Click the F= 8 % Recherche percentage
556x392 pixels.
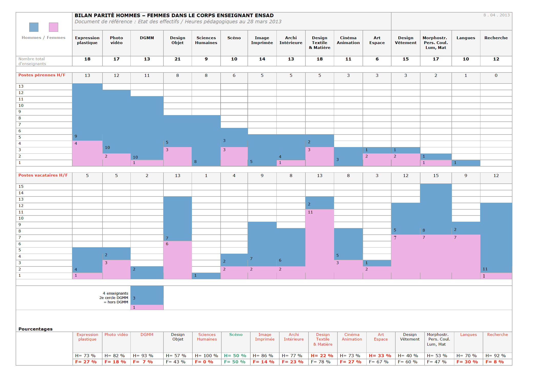point(495,362)
